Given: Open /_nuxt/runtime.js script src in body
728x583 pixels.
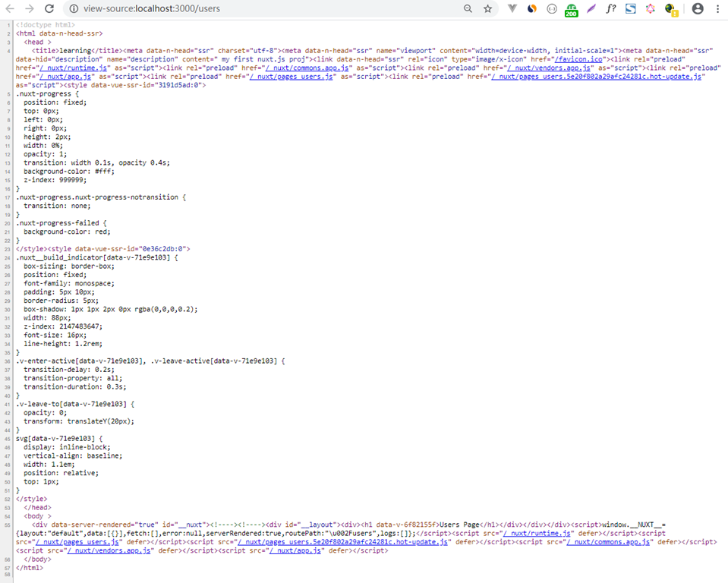Looking at the screenshot, I should coord(537,534).
